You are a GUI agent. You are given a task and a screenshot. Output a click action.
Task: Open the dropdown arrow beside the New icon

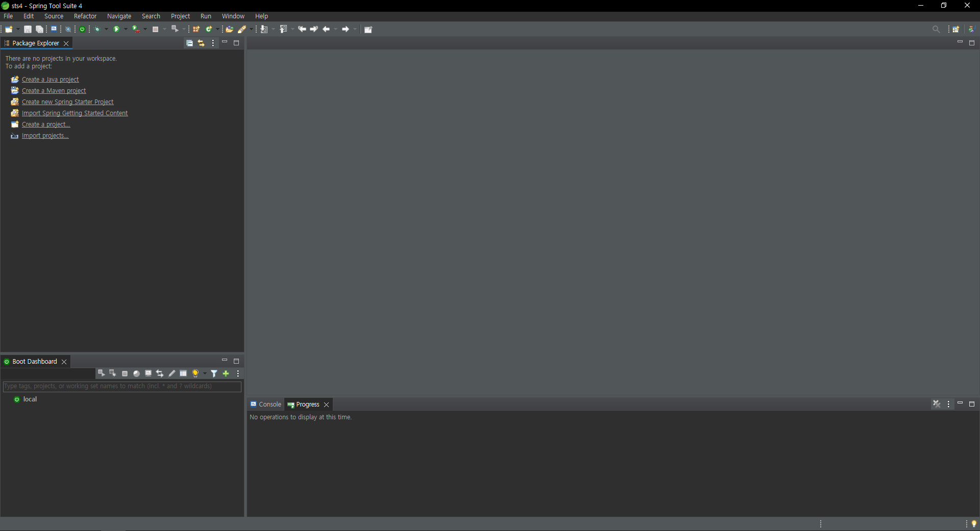tap(18, 29)
